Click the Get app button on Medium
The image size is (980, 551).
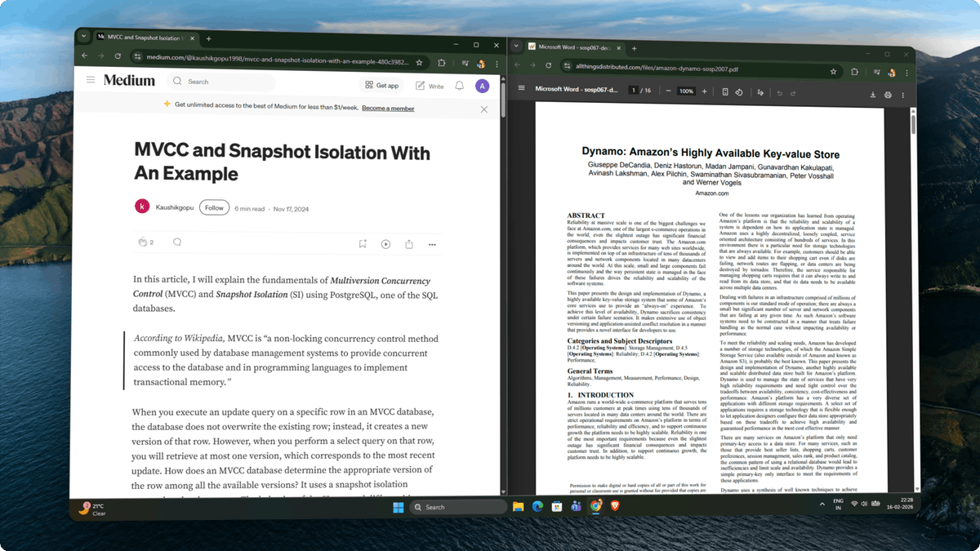(x=381, y=86)
